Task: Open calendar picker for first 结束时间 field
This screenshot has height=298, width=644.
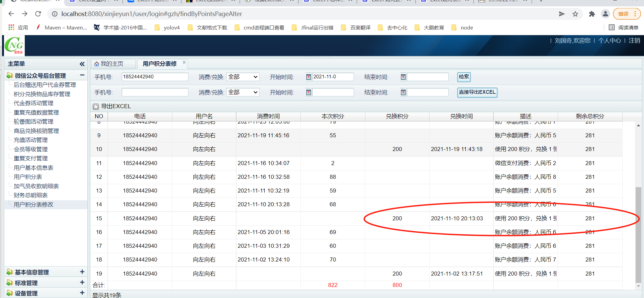Action: coord(403,77)
